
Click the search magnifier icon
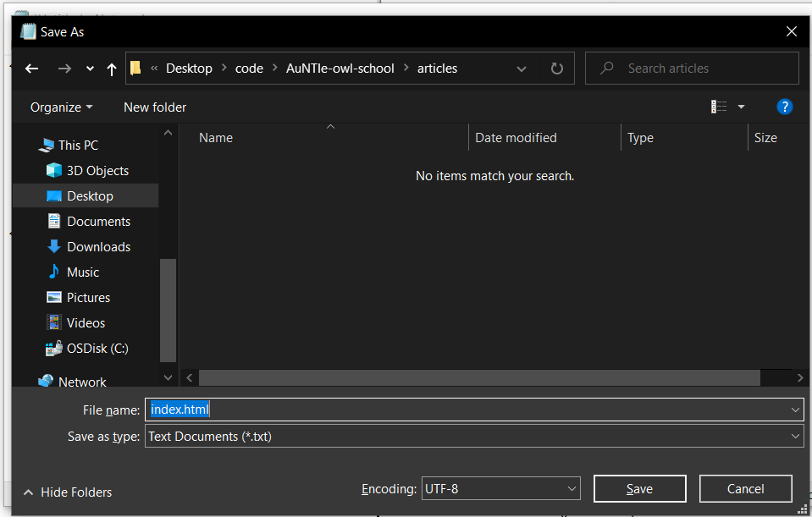point(606,69)
